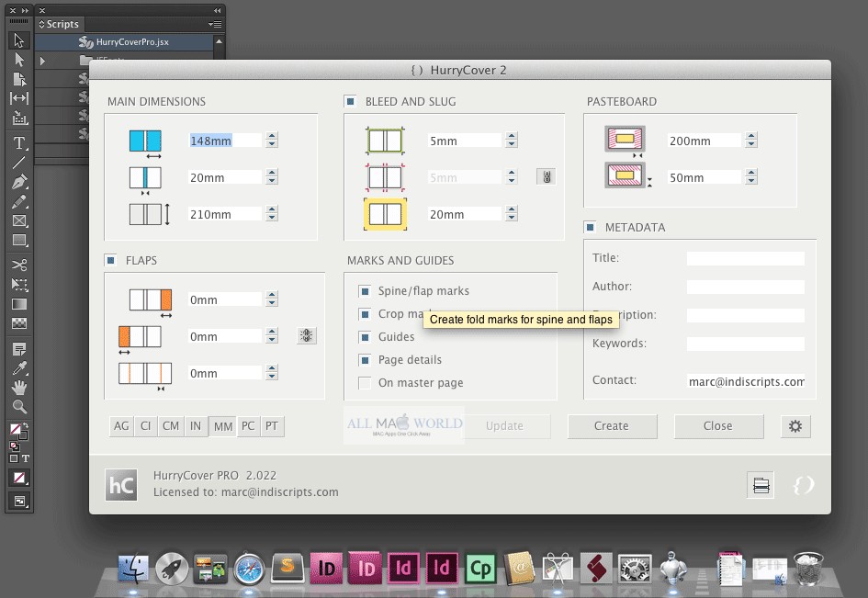Select the Gap tool
This screenshot has height=598, width=868.
pyautogui.click(x=18, y=98)
